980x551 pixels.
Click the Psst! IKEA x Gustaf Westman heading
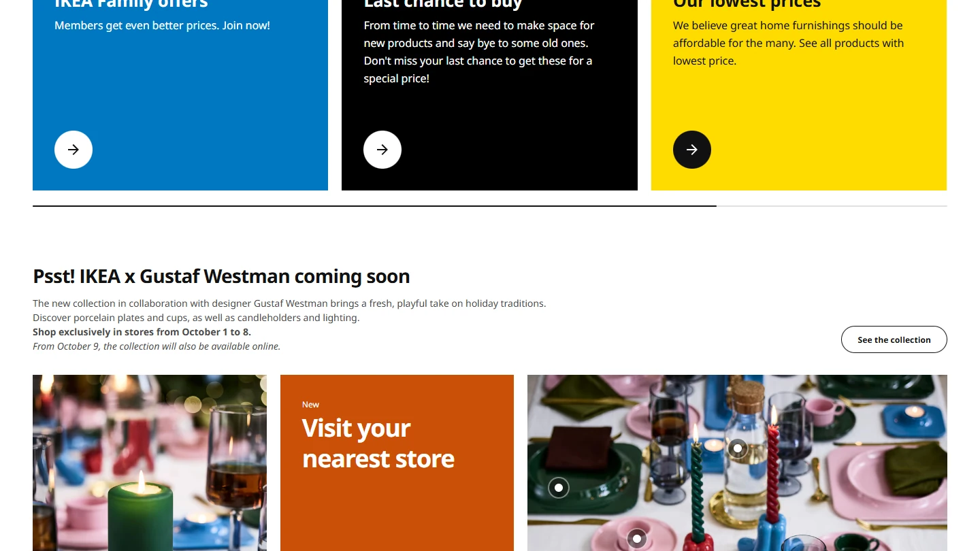(x=221, y=276)
